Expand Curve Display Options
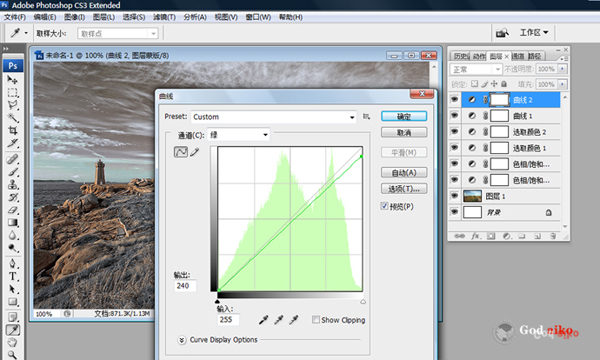The image size is (600, 360). click(x=182, y=340)
